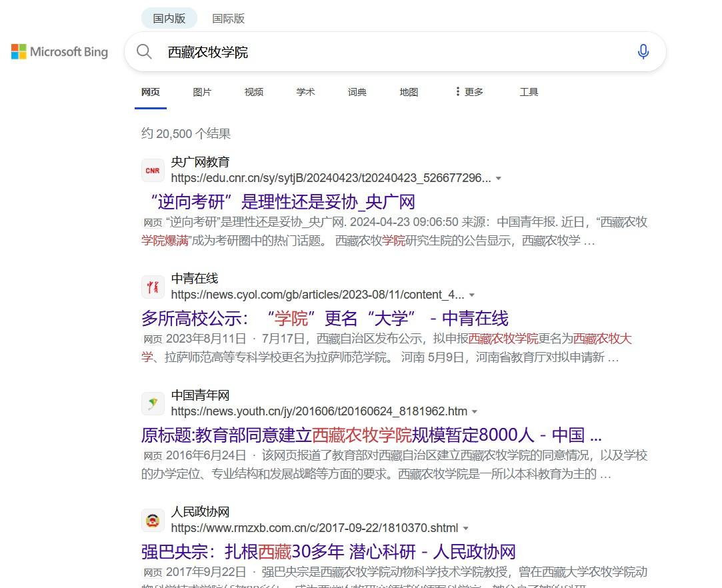Open the 地图 maps tab
The height and width of the screenshot is (588, 722).
click(409, 92)
